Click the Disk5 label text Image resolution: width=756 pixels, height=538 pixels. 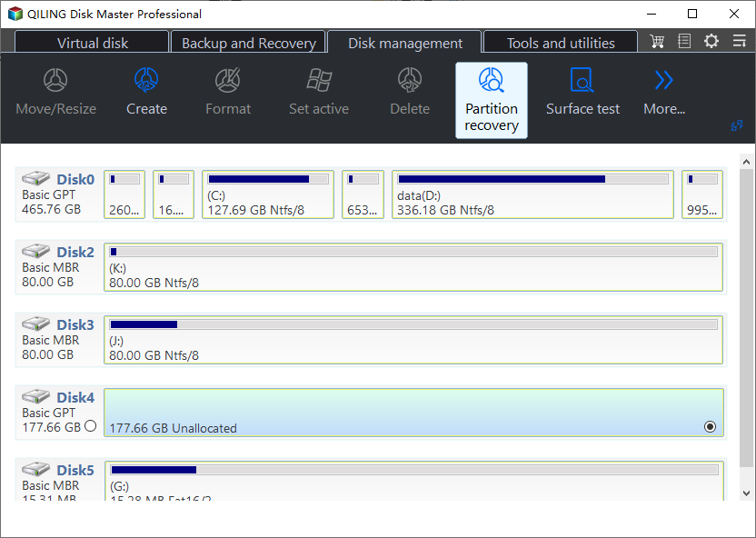(x=75, y=471)
